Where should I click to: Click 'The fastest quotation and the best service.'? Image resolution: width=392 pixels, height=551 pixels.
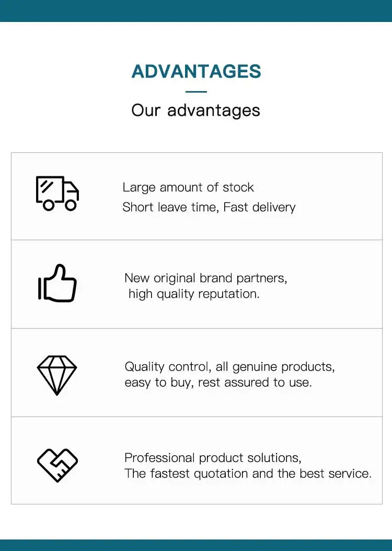coord(248,474)
